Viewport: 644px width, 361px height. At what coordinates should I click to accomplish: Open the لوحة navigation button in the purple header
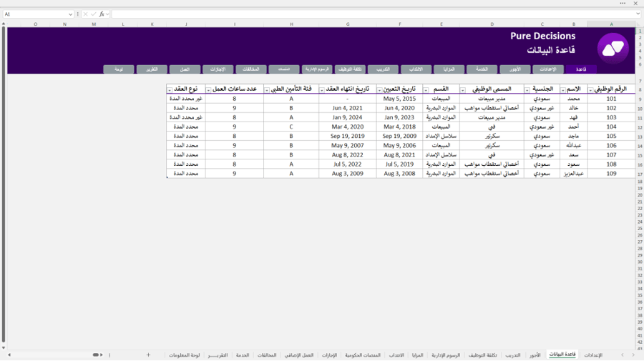pyautogui.click(x=119, y=69)
